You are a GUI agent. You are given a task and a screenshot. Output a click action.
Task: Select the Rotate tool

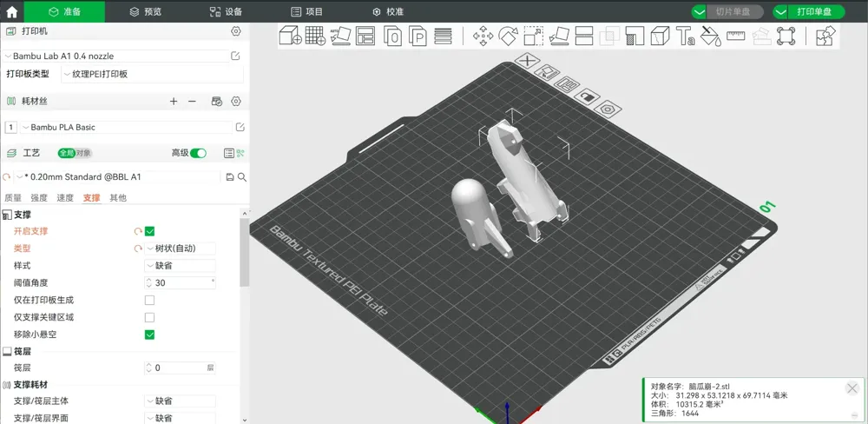pos(508,36)
